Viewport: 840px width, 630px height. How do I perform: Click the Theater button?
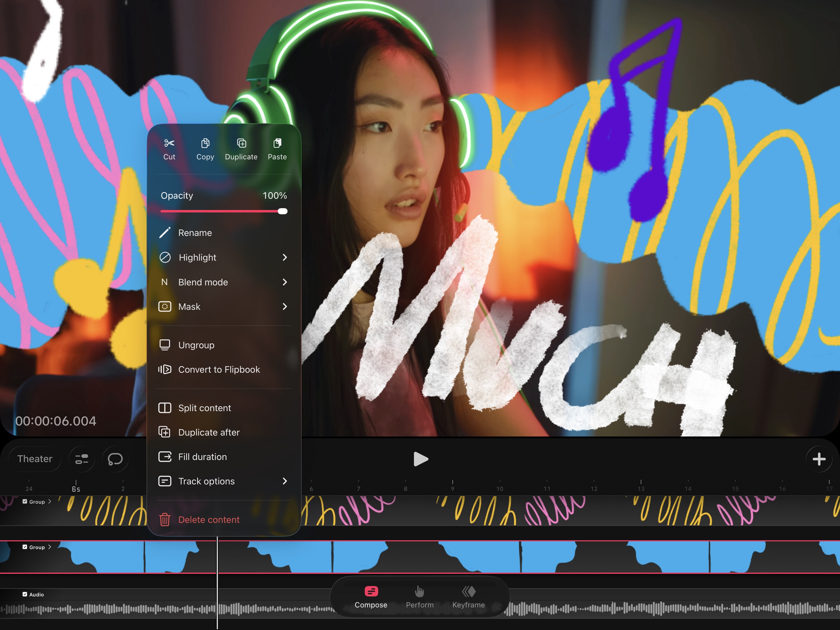click(x=34, y=459)
